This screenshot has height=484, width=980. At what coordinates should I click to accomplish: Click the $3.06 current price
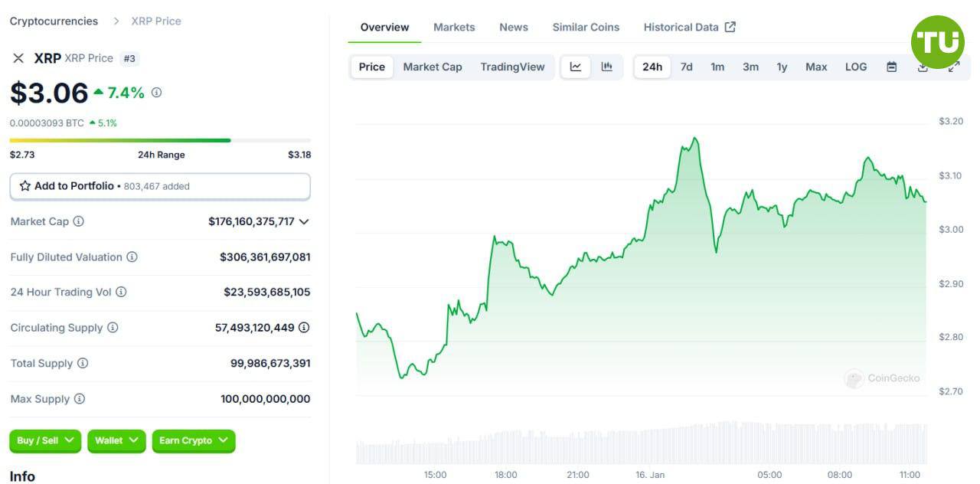[49, 93]
